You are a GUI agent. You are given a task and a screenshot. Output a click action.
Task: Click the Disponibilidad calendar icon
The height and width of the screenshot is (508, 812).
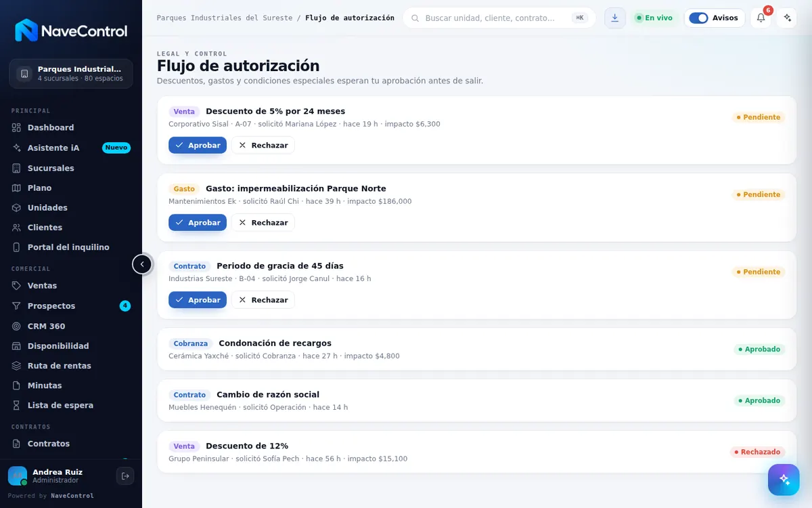point(17,346)
